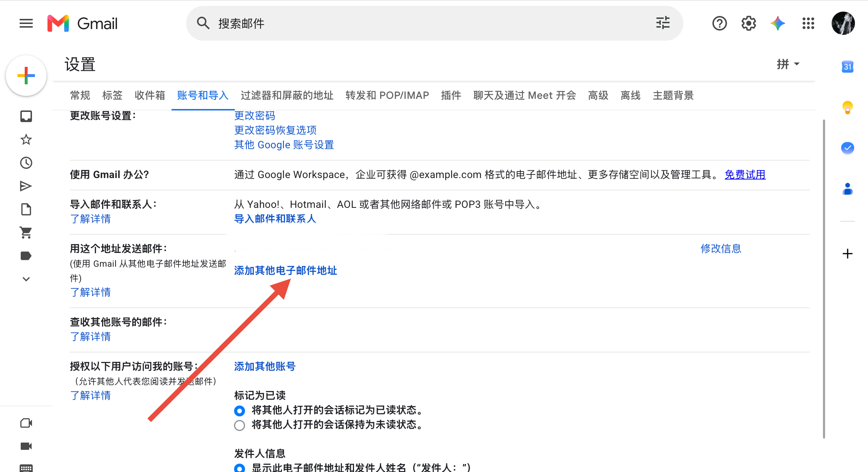Click the Gmail logo
This screenshot has width=868, height=472.
tap(83, 24)
